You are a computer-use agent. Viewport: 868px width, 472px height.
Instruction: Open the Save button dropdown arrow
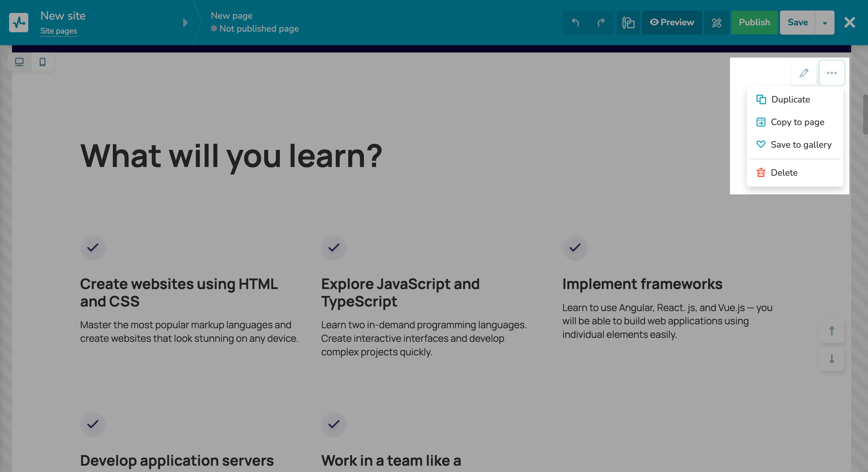click(825, 23)
